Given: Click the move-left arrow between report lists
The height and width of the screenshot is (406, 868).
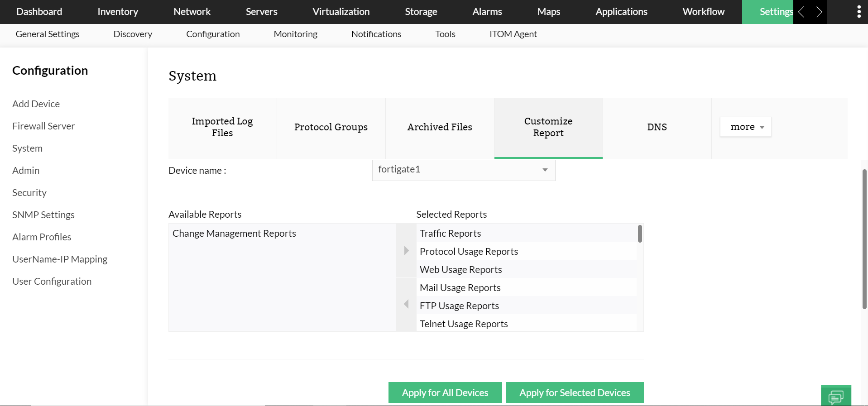Looking at the screenshot, I should click(x=406, y=304).
